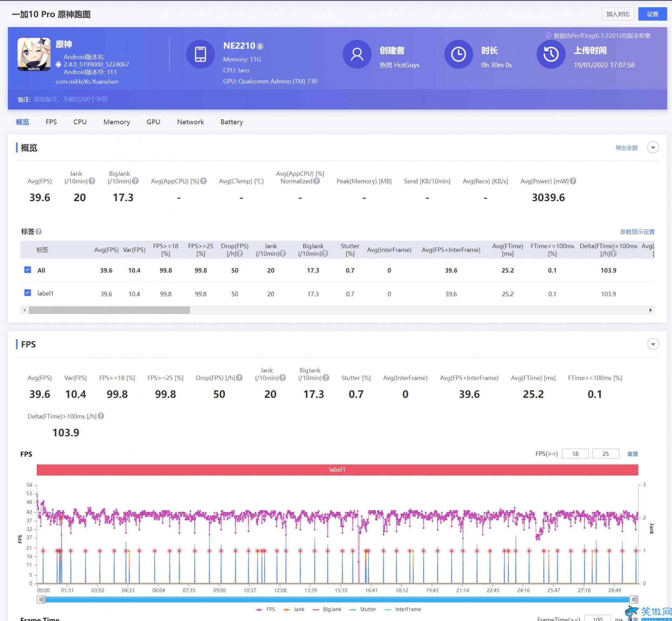Viewport: 672px width, 621px height.
Task: Open help for BigJank in overview summary
Action: [x=135, y=181]
